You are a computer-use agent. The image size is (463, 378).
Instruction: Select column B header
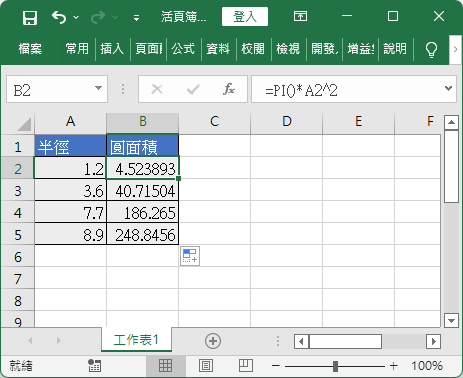pyautogui.click(x=143, y=122)
